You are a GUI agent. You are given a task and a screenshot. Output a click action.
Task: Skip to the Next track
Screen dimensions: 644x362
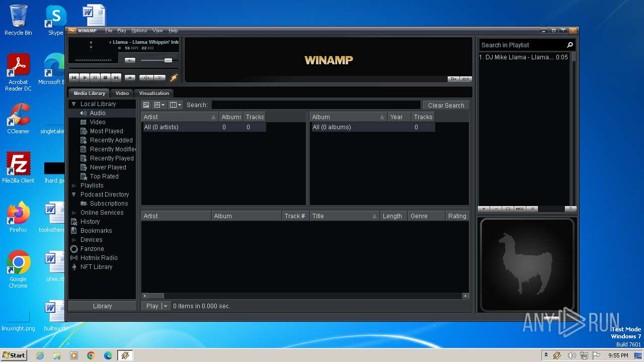click(116, 77)
